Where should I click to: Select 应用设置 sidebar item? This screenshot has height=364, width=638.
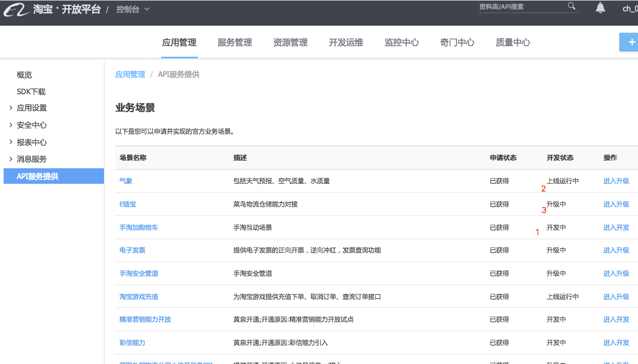pos(32,107)
